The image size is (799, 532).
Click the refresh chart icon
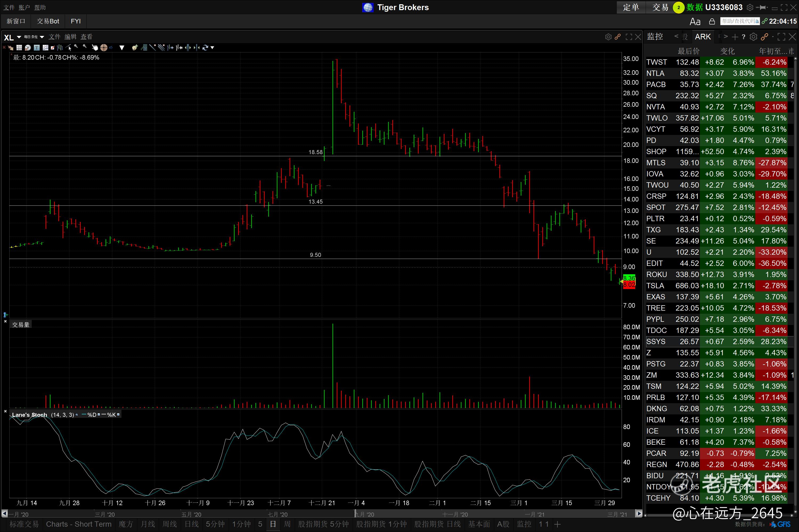click(205, 48)
